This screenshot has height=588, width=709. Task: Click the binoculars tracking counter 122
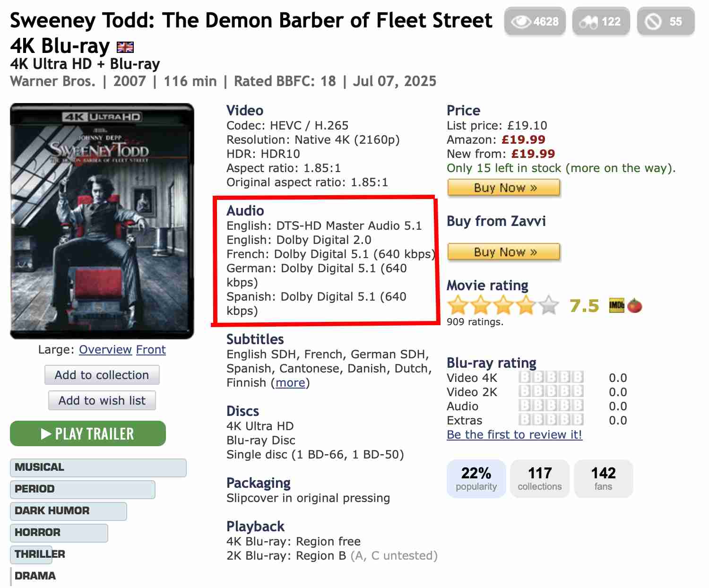[x=601, y=22]
